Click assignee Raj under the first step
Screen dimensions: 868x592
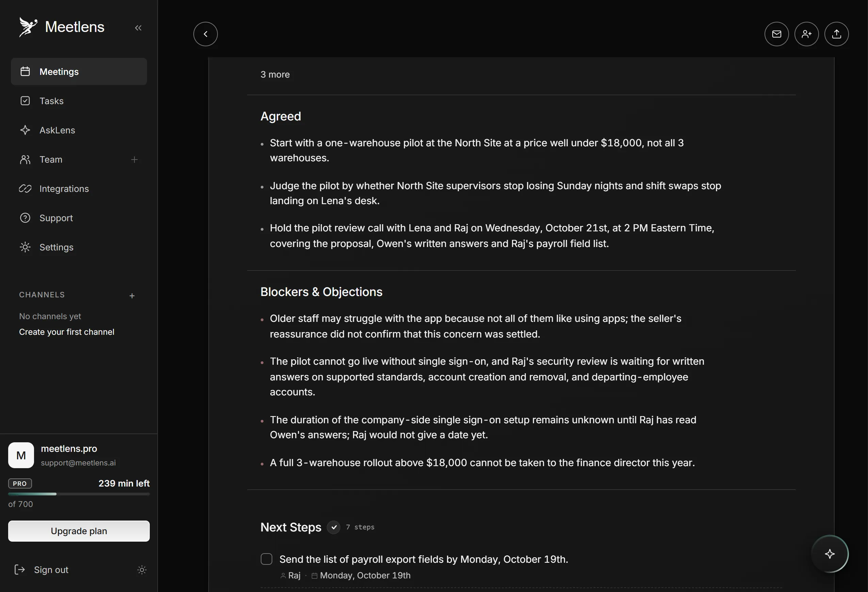[x=291, y=575]
